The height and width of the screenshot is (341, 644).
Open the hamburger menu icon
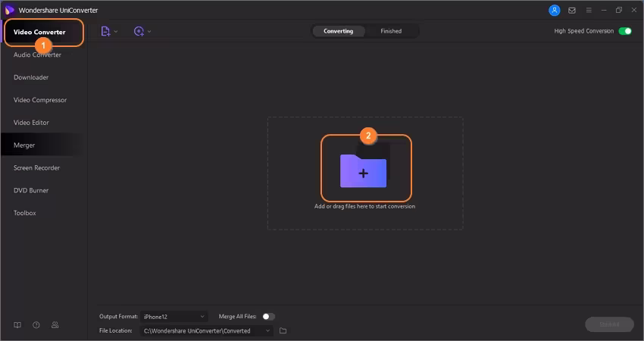(x=589, y=11)
